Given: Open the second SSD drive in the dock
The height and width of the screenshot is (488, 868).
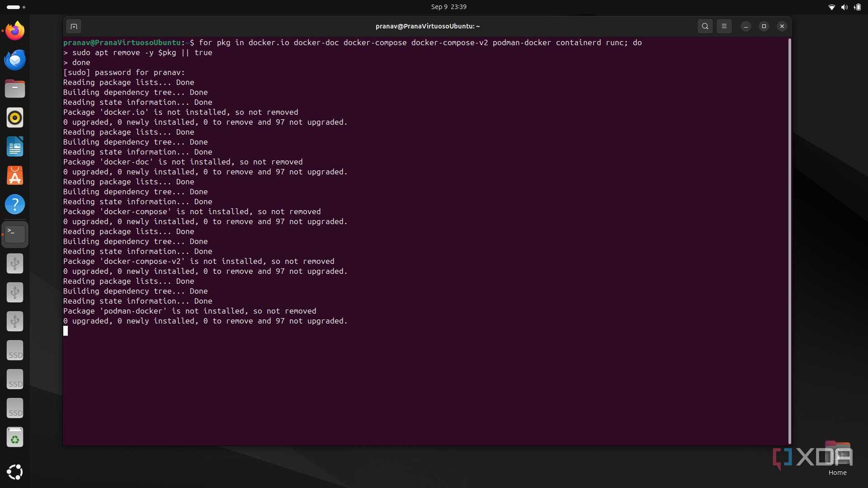Looking at the screenshot, I should (15, 379).
